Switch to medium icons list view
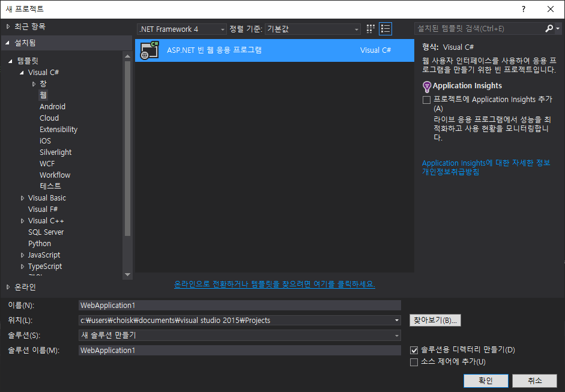 pyautogui.click(x=385, y=29)
